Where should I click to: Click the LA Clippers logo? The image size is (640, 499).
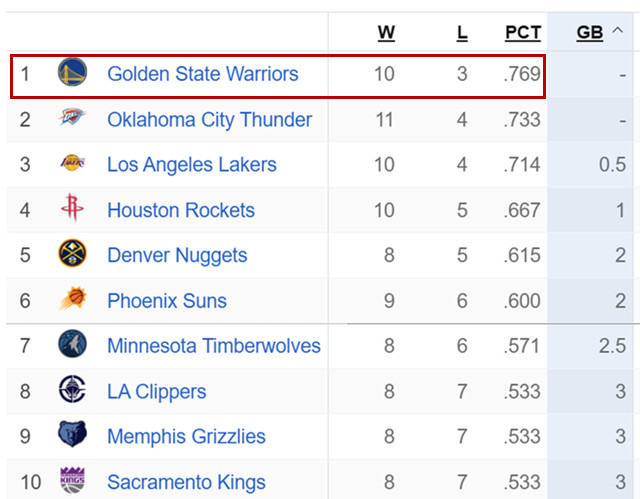(x=72, y=389)
